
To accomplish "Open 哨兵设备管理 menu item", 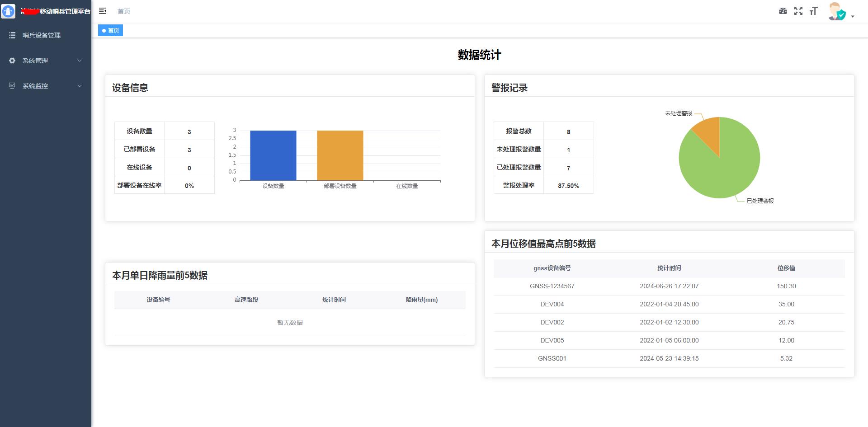I will coord(42,35).
